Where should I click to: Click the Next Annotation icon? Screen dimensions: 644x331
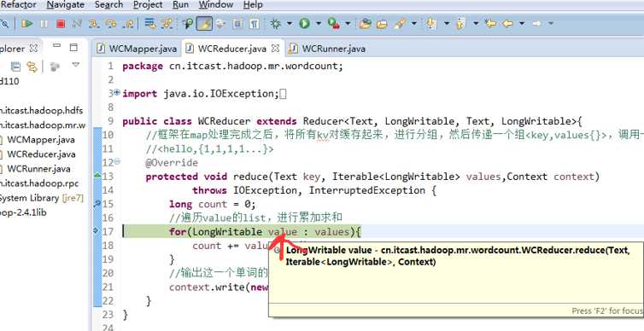coord(430,24)
